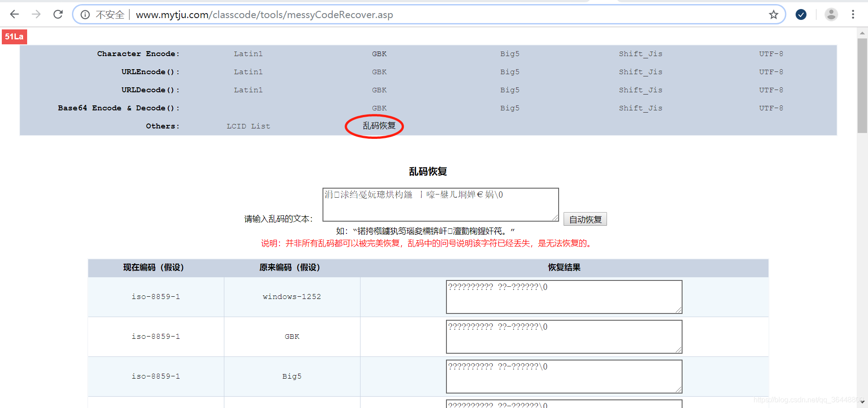Image resolution: width=868 pixels, height=408 pixels.
Task: Click the scrollbar down arrow
Action: point(863,402)
